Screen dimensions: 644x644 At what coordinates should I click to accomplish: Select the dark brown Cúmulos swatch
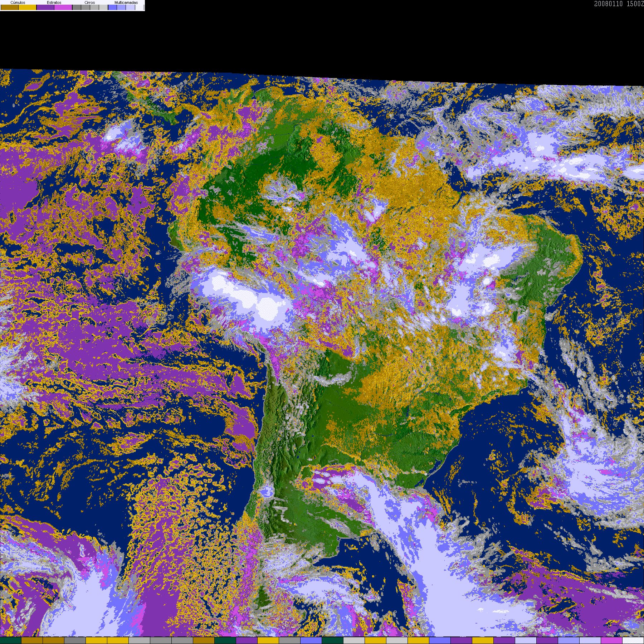pyautogui.click(x=10, y=7)
